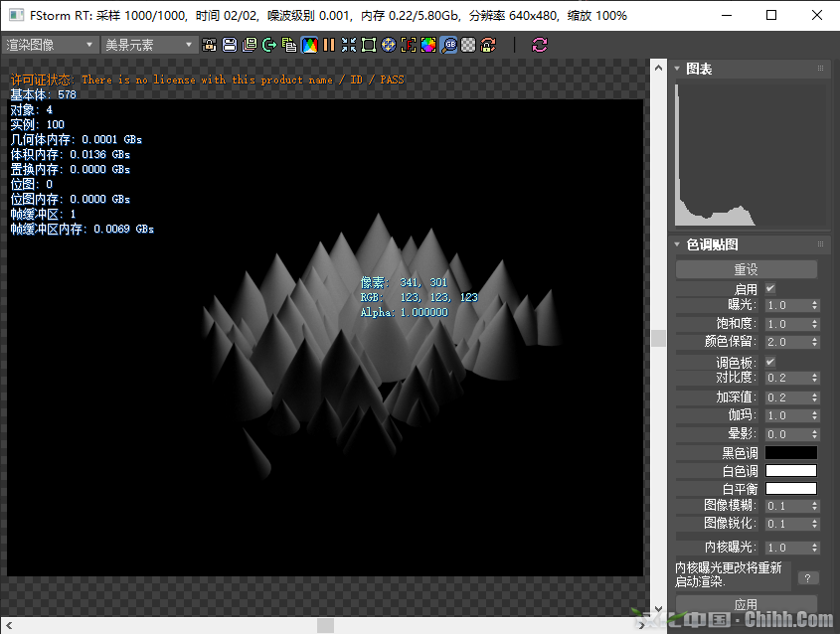840x634 pixels.
Task: Click the ? help button
Action: coord(809,577)
